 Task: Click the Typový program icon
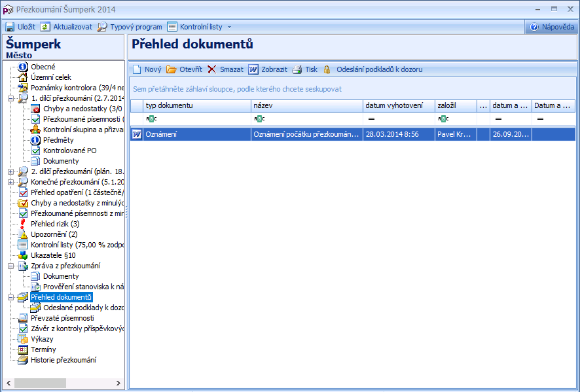point(102,27)
